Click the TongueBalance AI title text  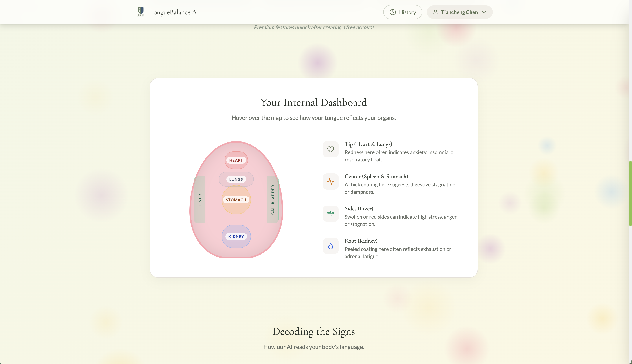174,12
